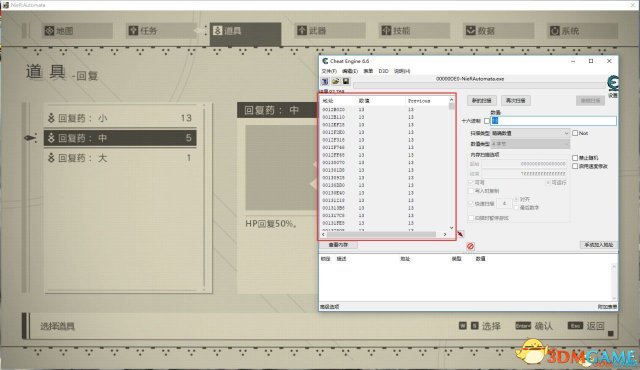Viewport: 640px width, 370px height.
Task: Check the 禁止随机 checkbox
Action: click(575, 157)
